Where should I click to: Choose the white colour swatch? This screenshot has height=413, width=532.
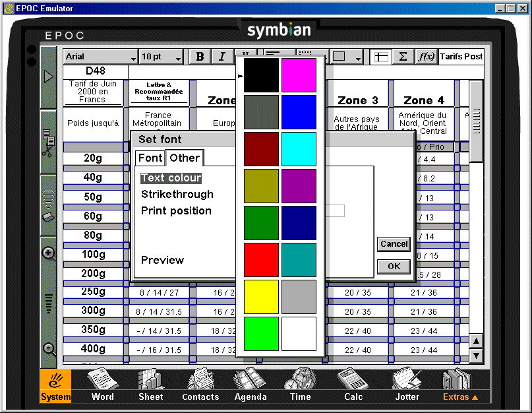pyautogui.click(x=299, y=334)
